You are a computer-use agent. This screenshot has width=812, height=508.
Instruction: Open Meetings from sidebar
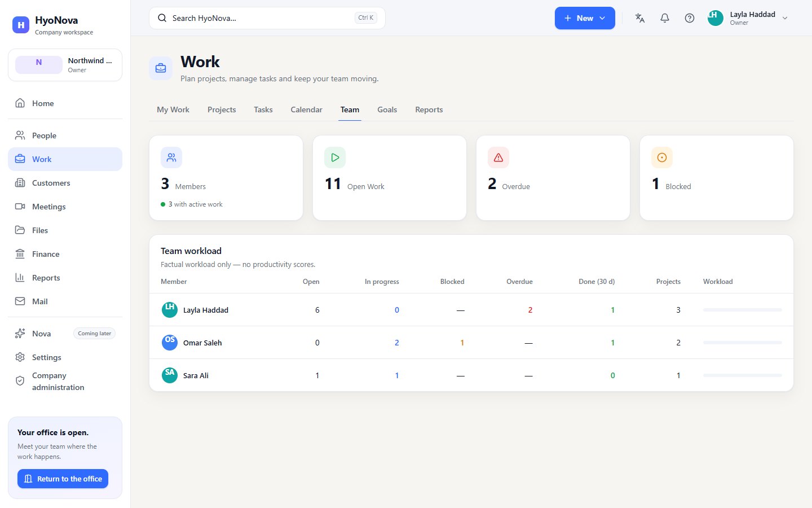[65, 207]
